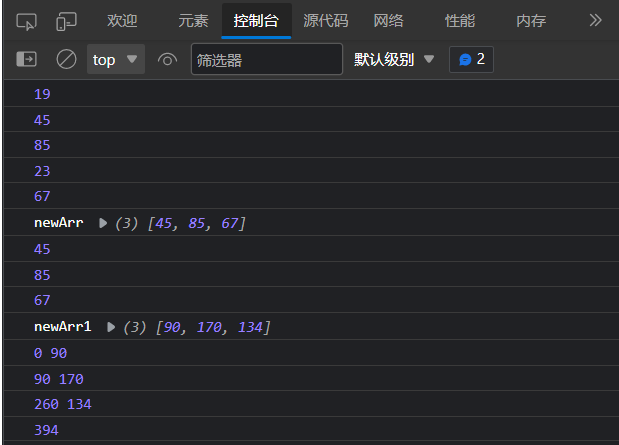Screen dimensions: 619x445
Task: Create live expression with eye icon
Action: coord(167,60)
